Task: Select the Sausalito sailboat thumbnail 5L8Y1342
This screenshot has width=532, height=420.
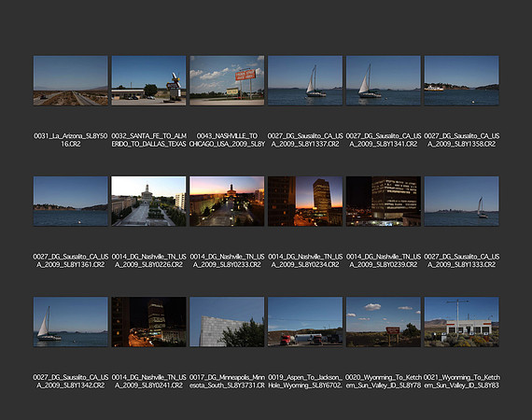Action: [71, 322]
